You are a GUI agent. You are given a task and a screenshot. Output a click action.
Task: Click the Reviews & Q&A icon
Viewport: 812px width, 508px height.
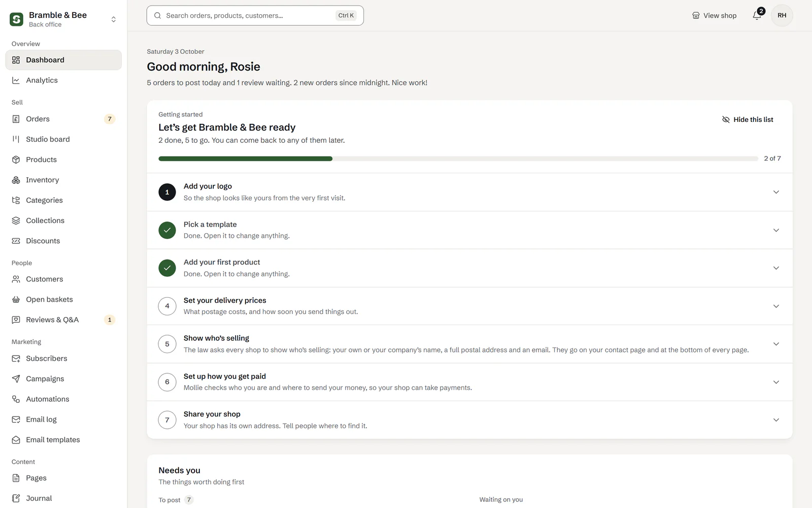click(16, 320)
